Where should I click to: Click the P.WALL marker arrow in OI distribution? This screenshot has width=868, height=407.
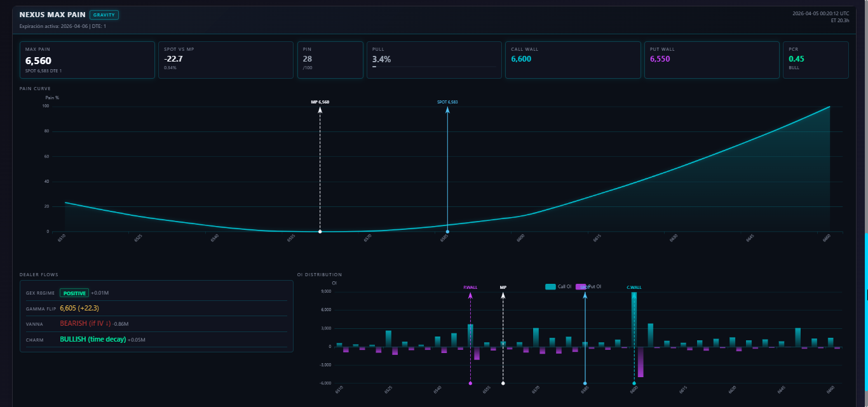[470, 295]
